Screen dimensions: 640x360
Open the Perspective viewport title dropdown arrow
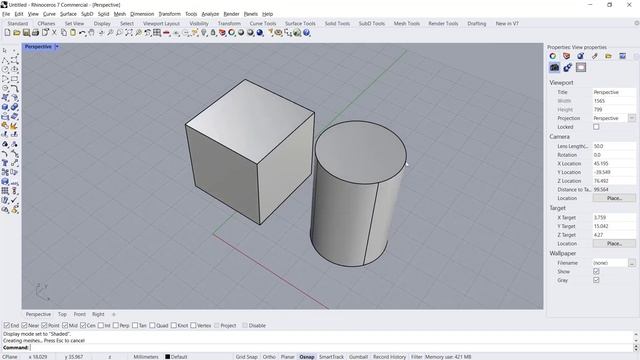click(x=57, y=47)
